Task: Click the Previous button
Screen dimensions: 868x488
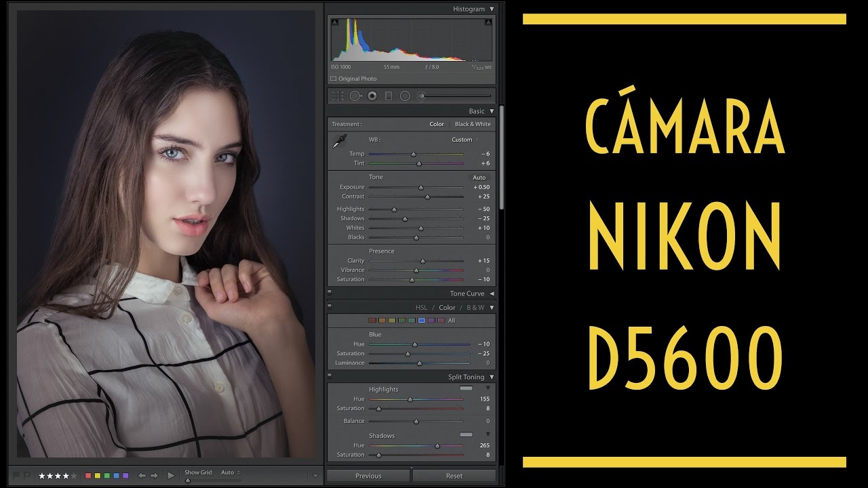Action: point(368,476)
